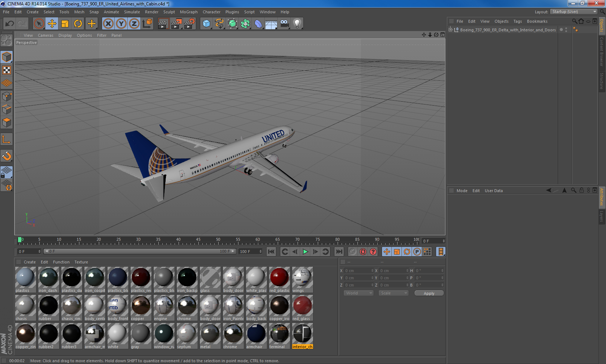Toggle Y axis lock
606x364 pixels.
pos(121,24)
